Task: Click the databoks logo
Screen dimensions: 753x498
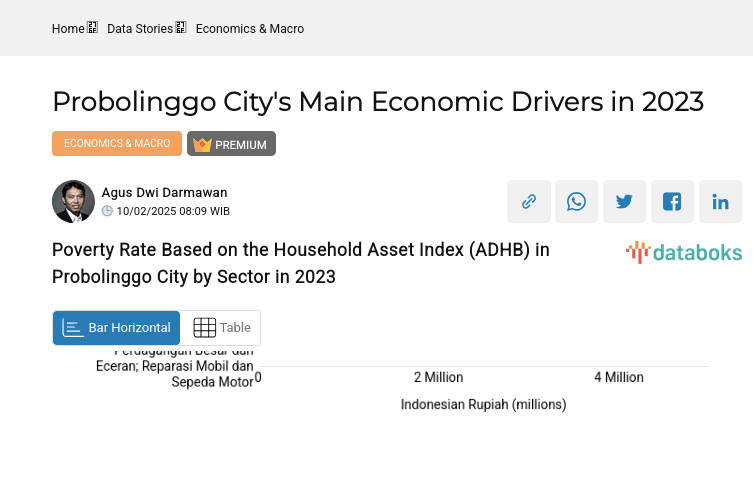Action: click(684, 252)
